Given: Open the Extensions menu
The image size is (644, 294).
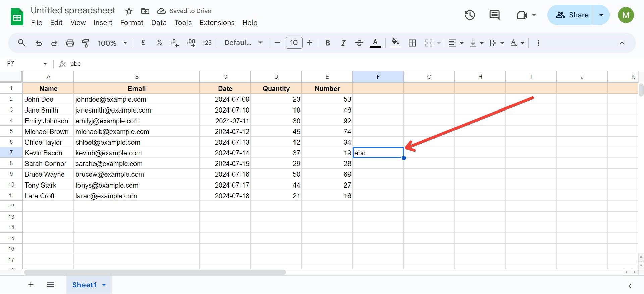Looking at the screenshot, I should pos(217,23).
